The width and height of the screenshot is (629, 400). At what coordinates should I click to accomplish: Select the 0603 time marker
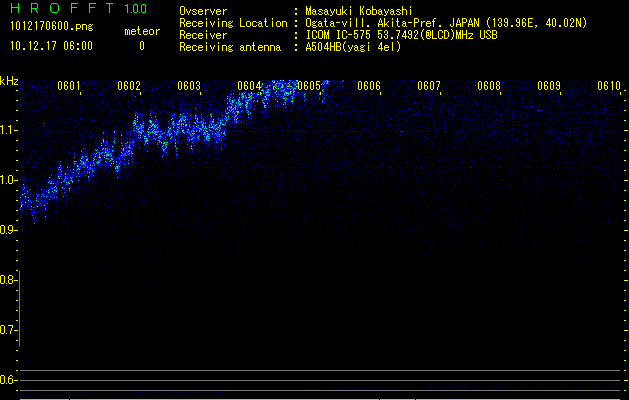189,86
